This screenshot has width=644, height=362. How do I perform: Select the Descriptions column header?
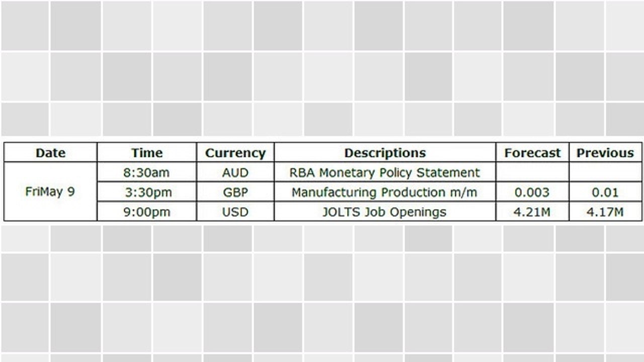(385, 153)
